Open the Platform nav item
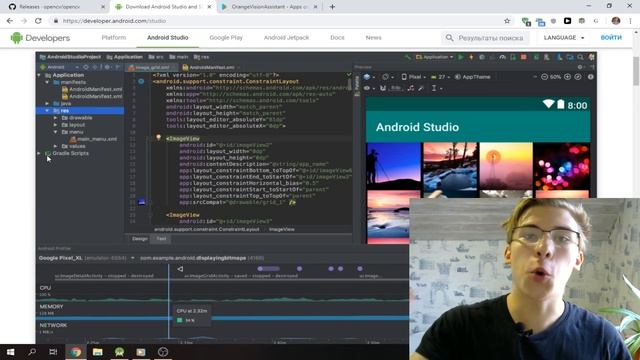Image resolution: width=640 pixels, height=360 pixels. click(x=114, y=38)
